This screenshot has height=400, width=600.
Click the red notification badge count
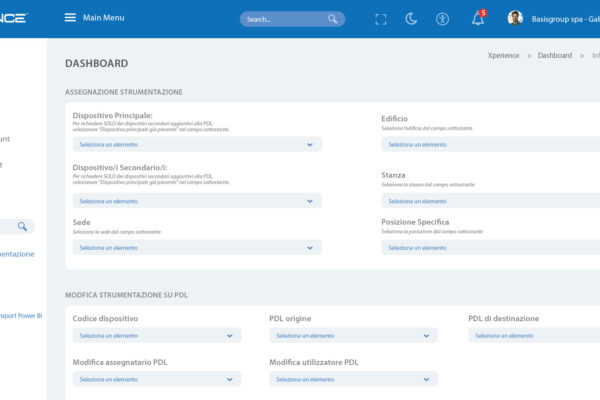point(484,13)
